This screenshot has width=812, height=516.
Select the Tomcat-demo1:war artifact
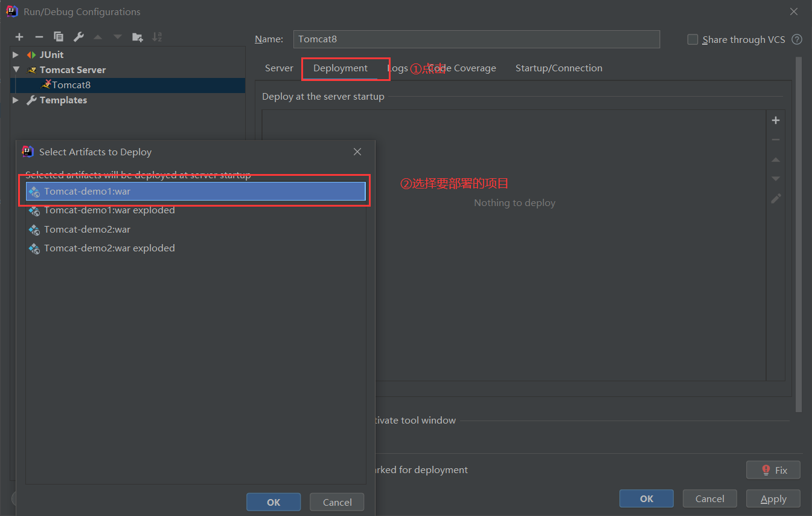coord(196,192)
